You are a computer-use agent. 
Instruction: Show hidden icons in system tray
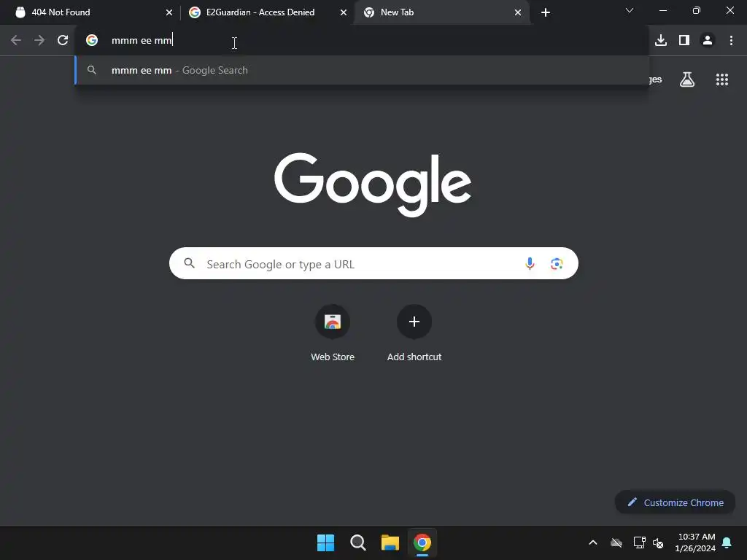(593, 542)
